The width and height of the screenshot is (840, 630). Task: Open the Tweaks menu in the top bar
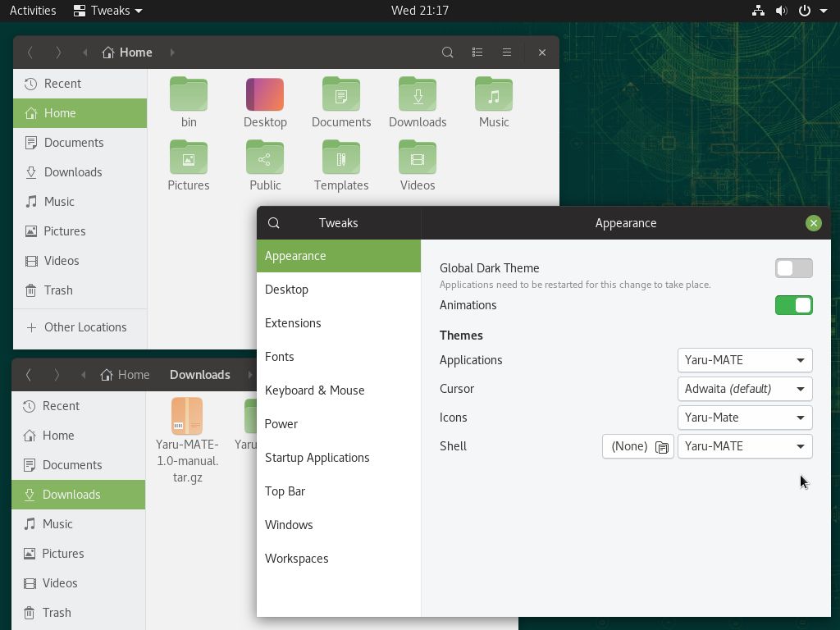pos(107,10)
